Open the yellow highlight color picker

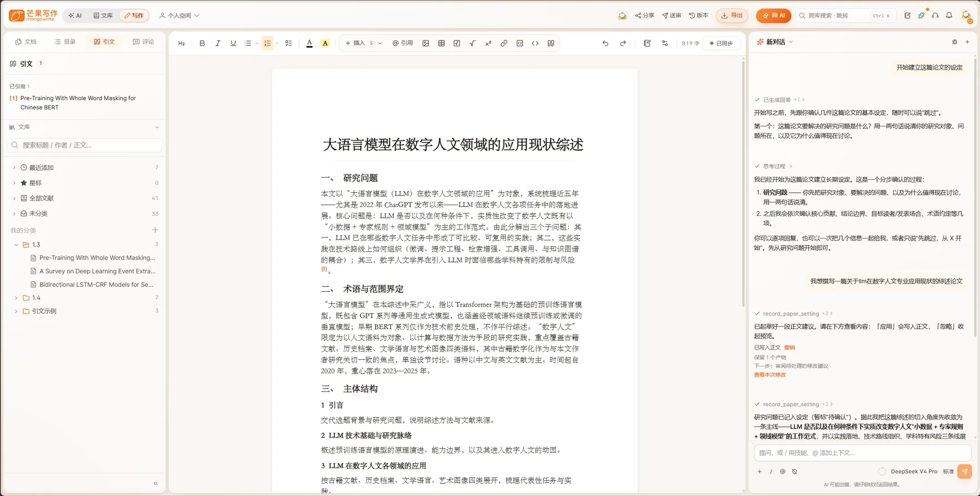tap(325, 43)
